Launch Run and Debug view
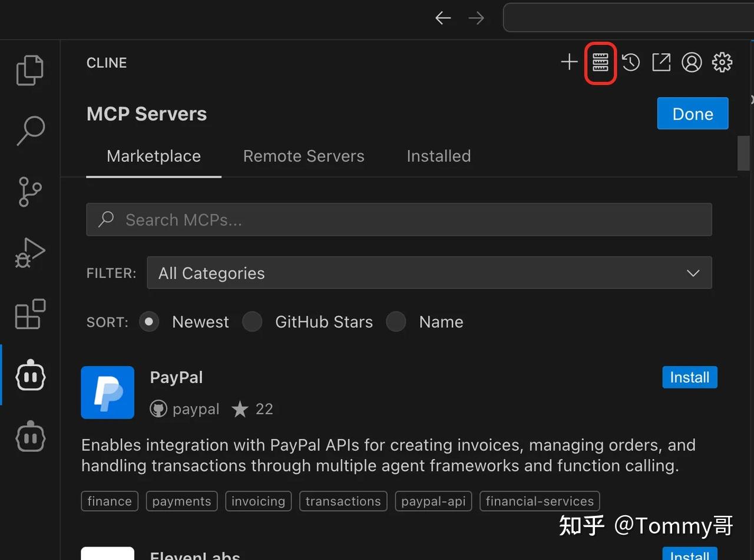Screen dimensions: 754x560 (x=30, y=253)
